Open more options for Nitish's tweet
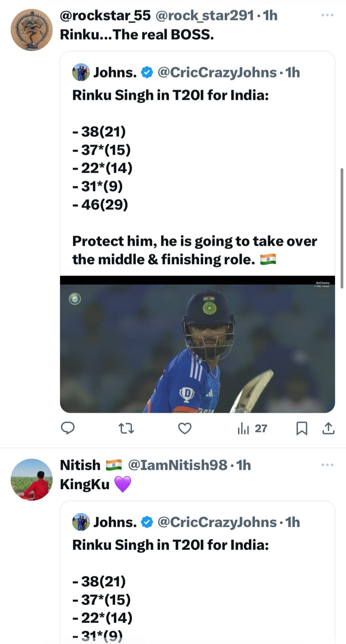Image resolution: width=346 pixels, height=644 pixels. [x=327, y=465]
